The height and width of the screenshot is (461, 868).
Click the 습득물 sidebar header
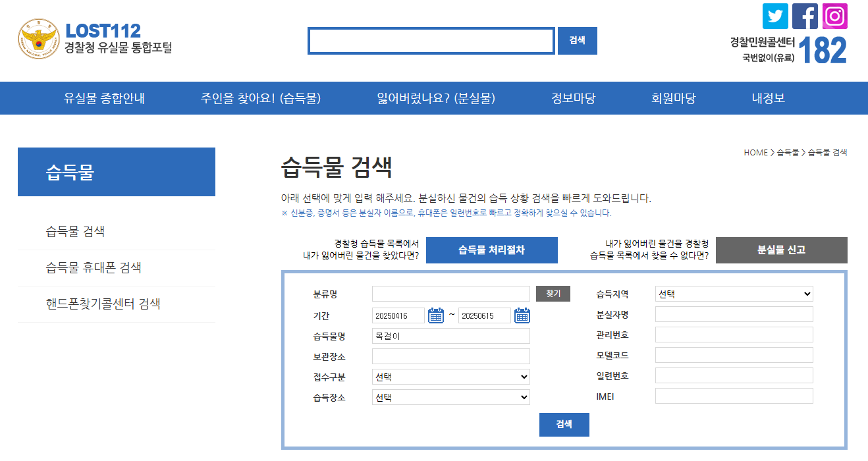[x=117, y=172]
